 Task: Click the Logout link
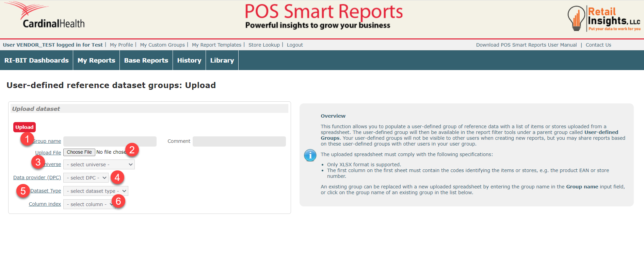(x=295, y=45)
